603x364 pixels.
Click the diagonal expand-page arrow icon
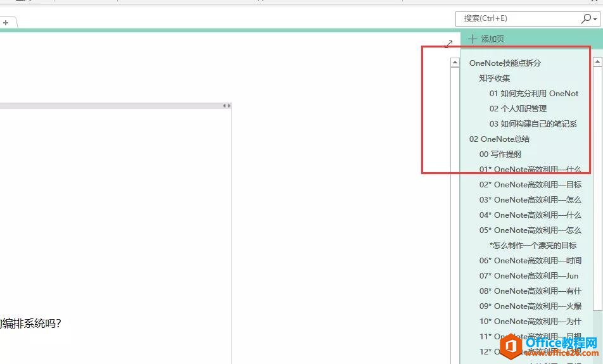448,44
